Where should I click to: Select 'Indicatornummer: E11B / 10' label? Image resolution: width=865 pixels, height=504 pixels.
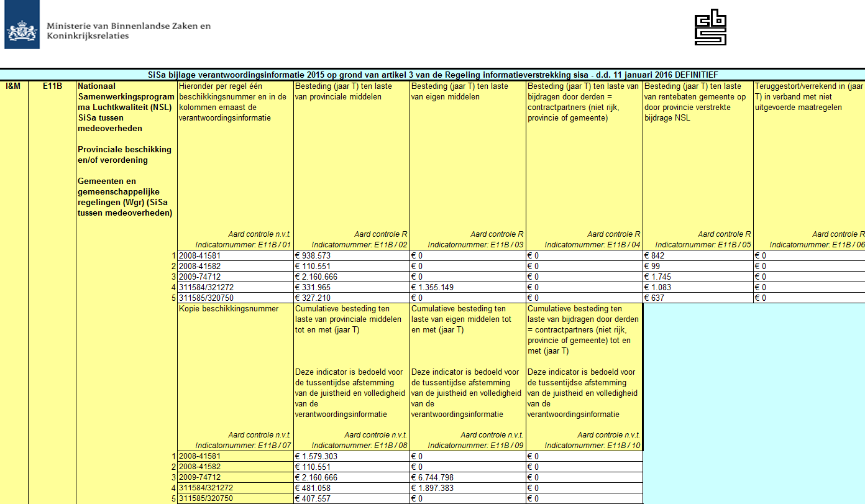(592, 446)
